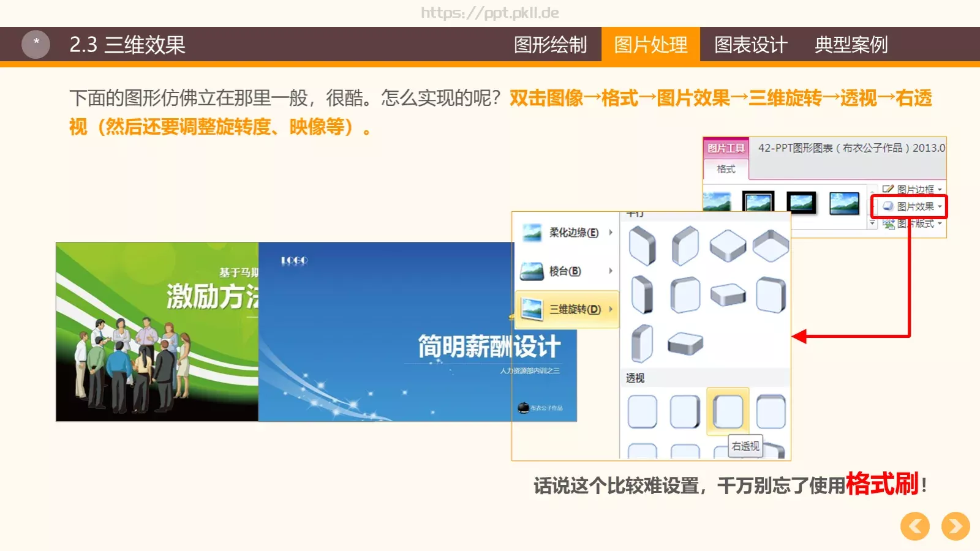Expand the submenu arrow beside 三维旋转(D)
Image resolution: width=980 pixels, height=551 pixels.
[x=611, y=309]
